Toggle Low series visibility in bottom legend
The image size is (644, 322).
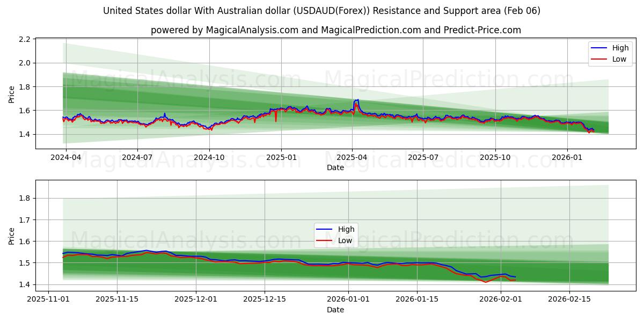[x=346, y=240]
